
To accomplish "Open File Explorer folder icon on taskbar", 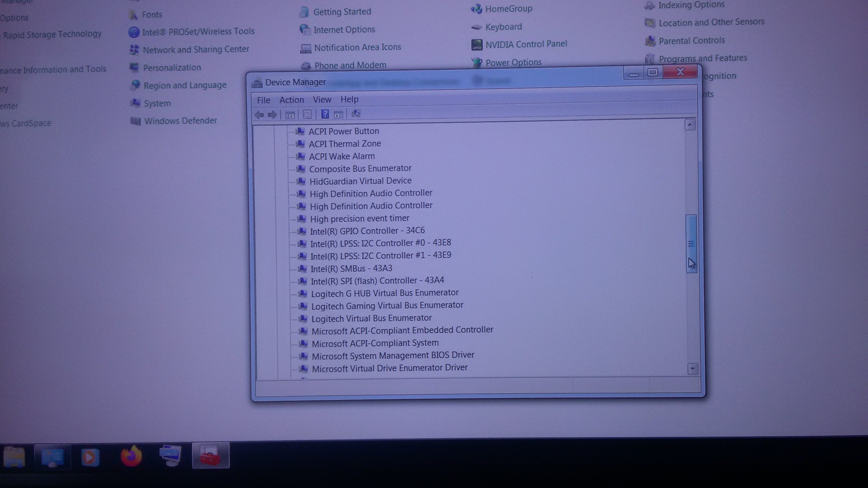I will (x=14, y=457).
